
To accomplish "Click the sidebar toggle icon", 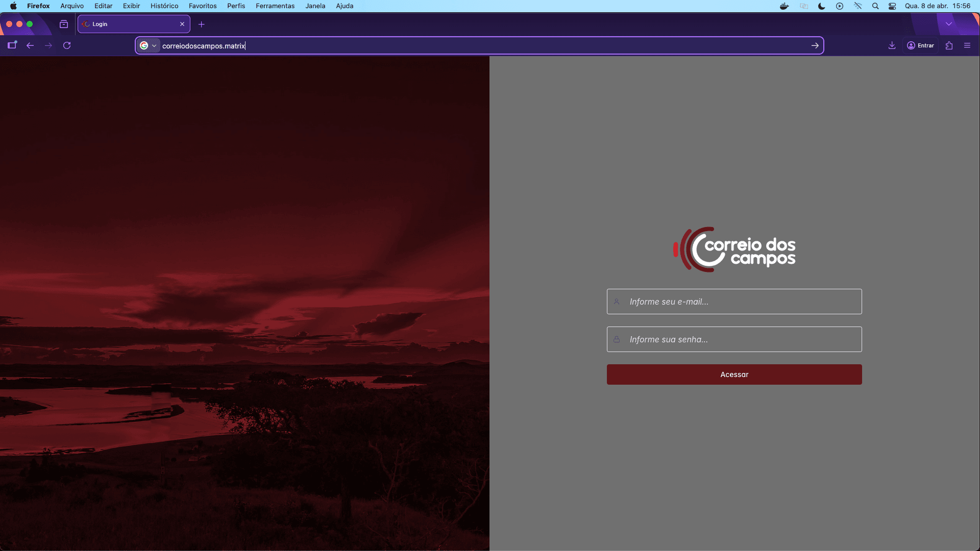I will tap(12, 45).
